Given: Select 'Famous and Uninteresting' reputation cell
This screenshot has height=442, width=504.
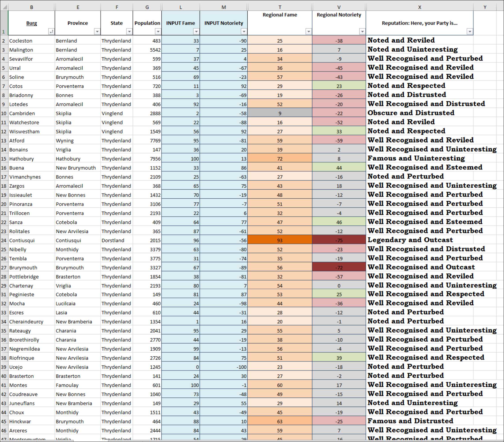Looking at the screenshot, I should [420, 159].
